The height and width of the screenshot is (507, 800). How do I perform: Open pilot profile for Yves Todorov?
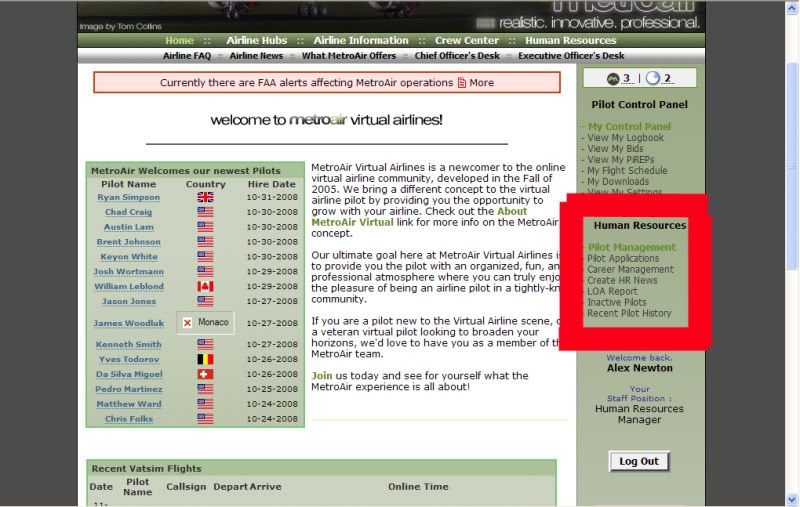pyautogui.click(x=129, y=360)
